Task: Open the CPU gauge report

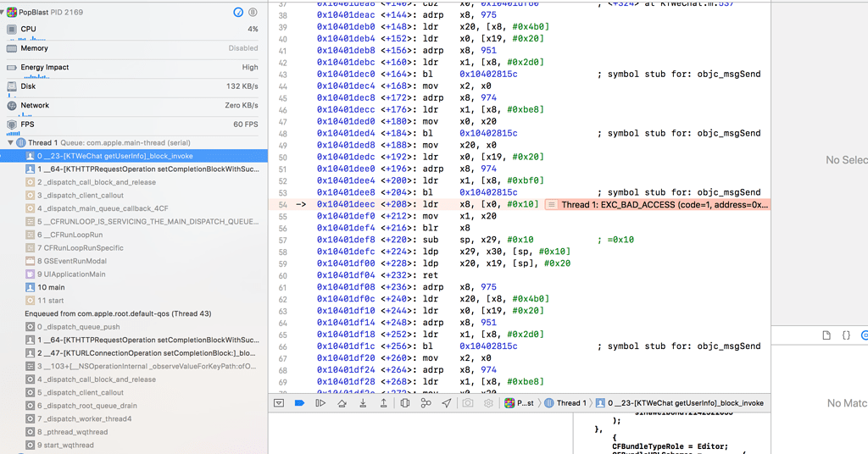Action: click(x=133, y=31)
